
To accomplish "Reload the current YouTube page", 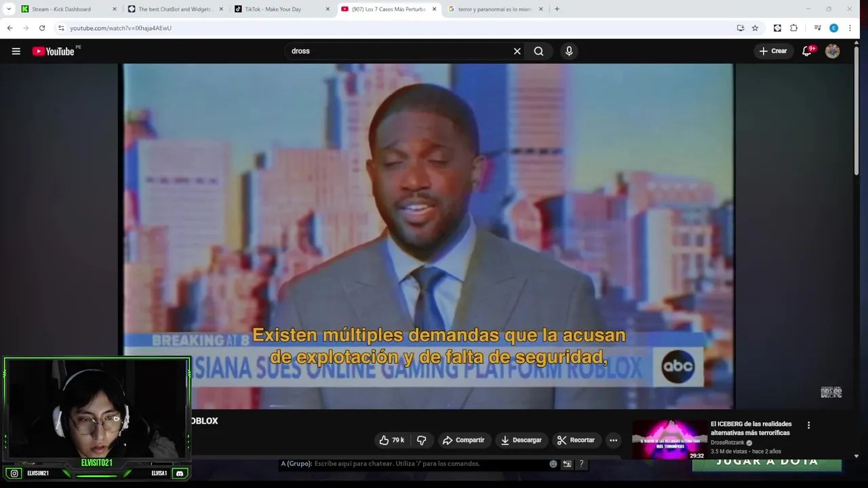I will (x=42, y=28).
